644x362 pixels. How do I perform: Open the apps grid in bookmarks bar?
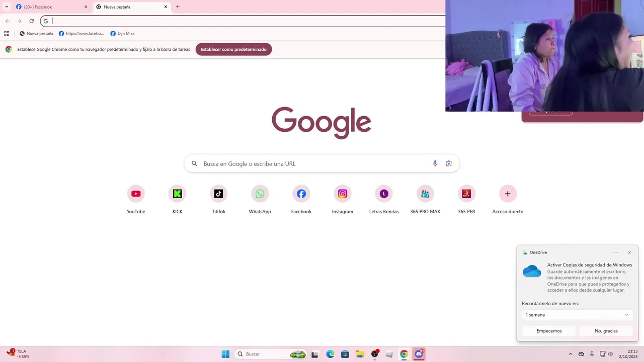click(x=7, y=34)
